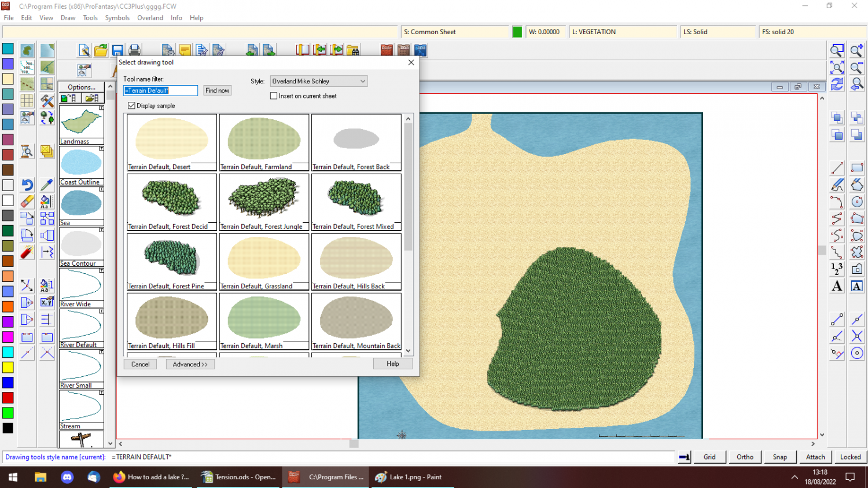Screen dimensions: 868x488
Task: Open the 'W: 0.00000' line width selector
Action: 545,32
